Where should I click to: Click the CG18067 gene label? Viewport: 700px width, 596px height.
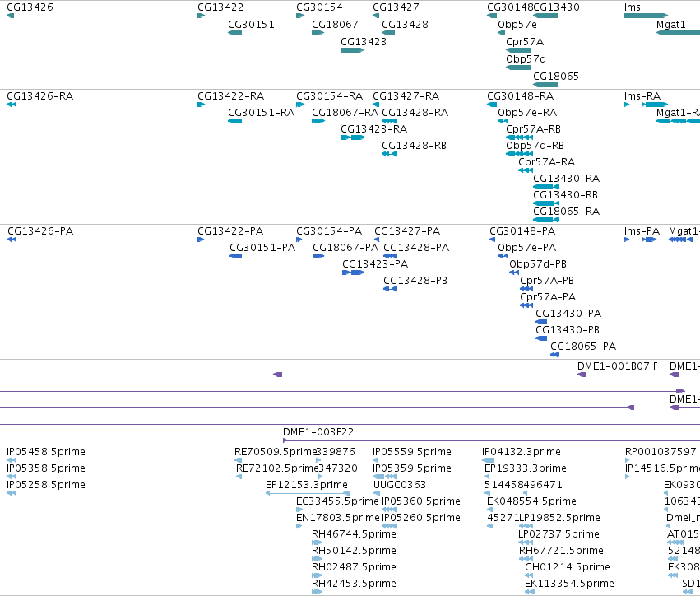click(x=335, y=25)
